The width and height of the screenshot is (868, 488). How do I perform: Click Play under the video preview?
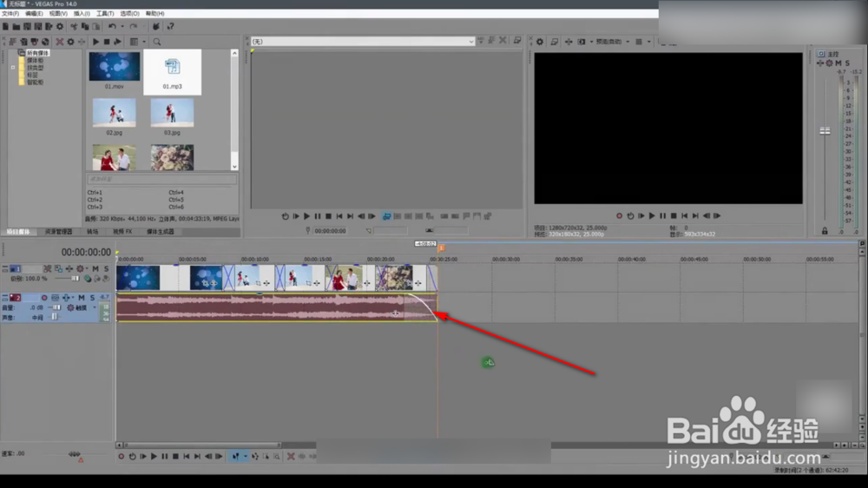point(652,216)
